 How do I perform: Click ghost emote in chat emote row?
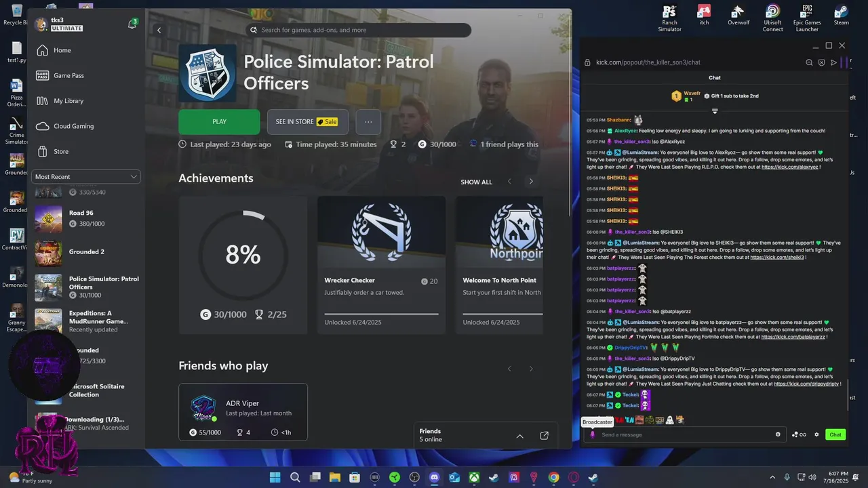669,420
